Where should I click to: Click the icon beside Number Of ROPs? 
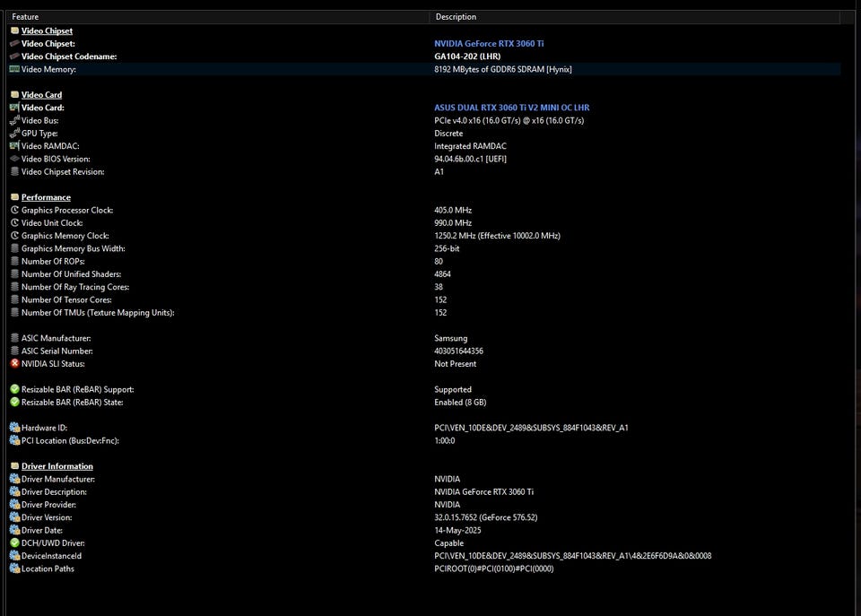tap(15, 261)
